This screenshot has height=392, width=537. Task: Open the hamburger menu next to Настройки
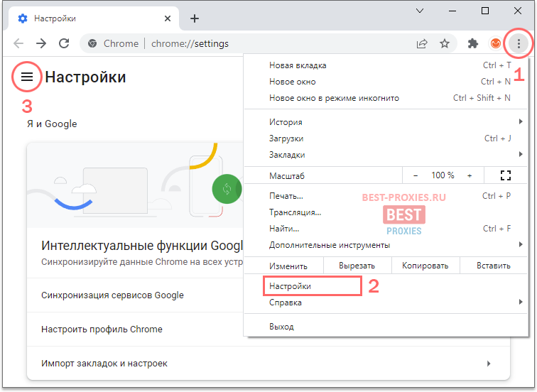pos(27,77)
